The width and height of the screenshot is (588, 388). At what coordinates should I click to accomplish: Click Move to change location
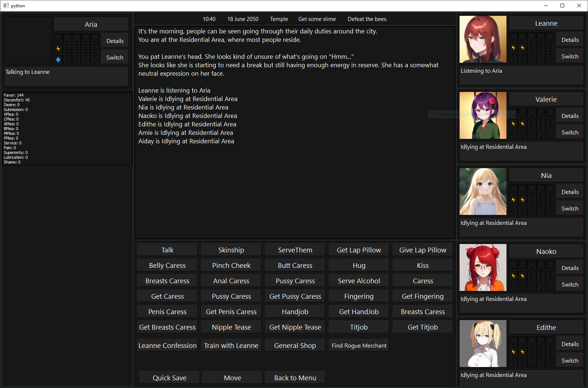pyautogui.click(x=232, y=378)
